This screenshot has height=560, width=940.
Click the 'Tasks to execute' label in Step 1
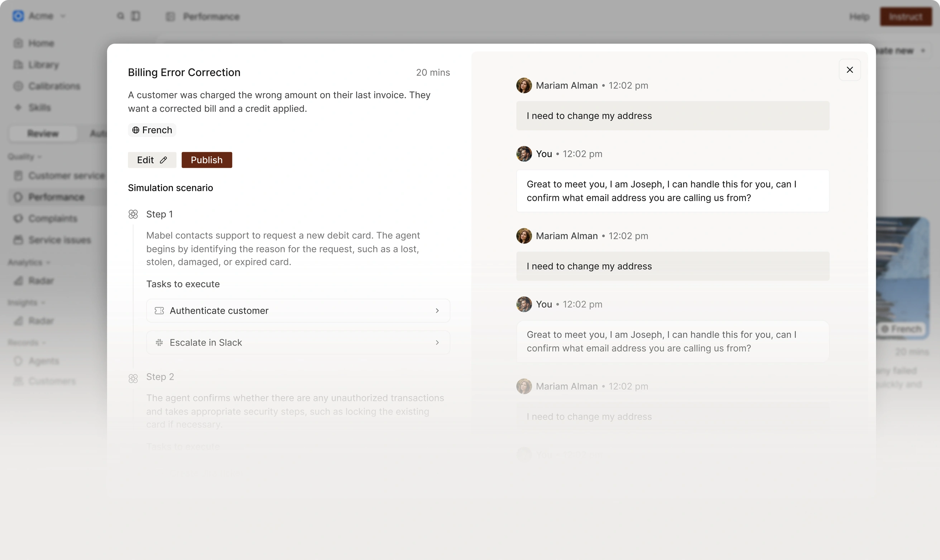click(x=183, y=284)
